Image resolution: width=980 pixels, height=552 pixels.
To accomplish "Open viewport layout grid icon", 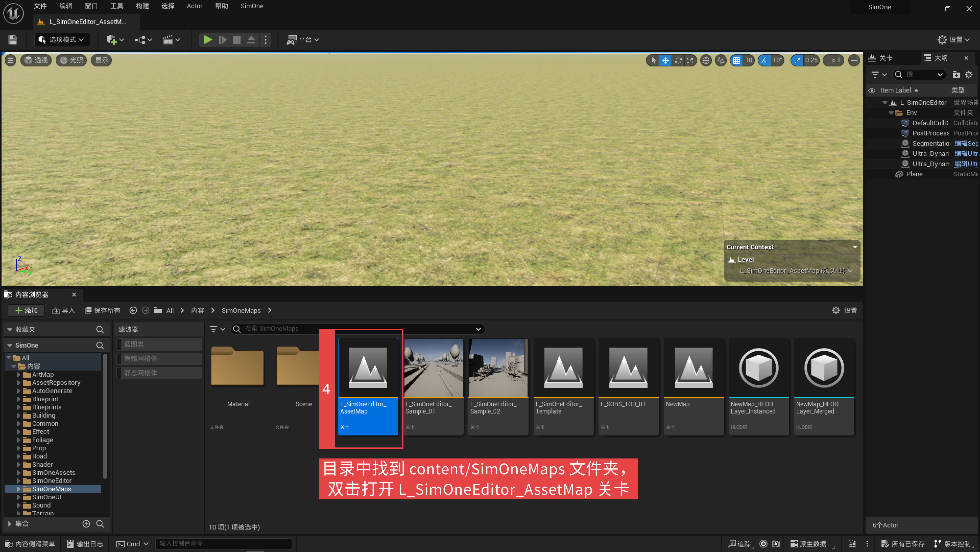I will click(x=854, y=60).
